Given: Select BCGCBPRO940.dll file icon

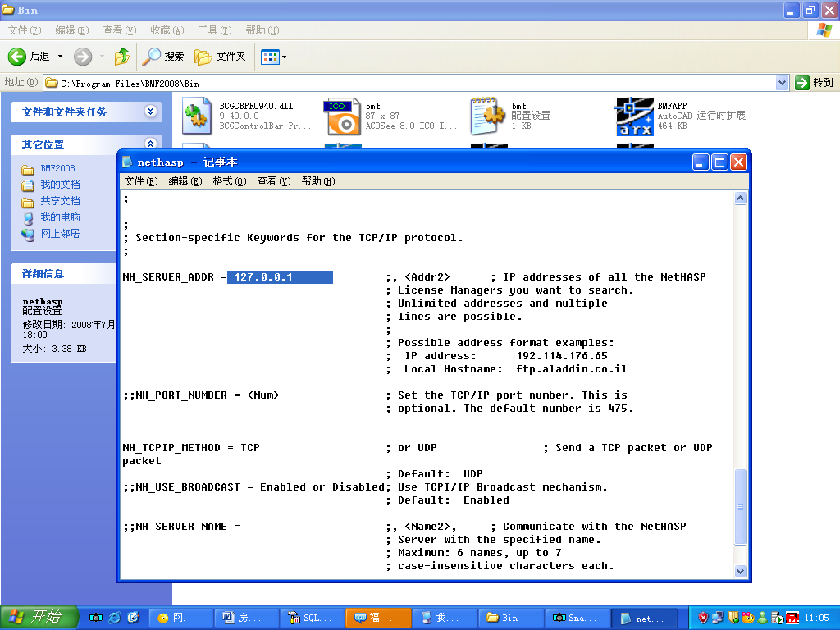Looking at the screenshot, I should coord(197,116).
